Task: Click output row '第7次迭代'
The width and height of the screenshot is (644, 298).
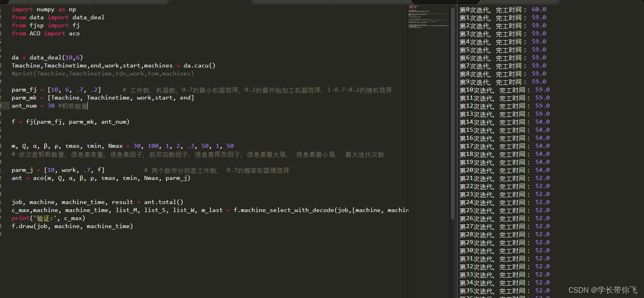Action: point(503,65)
